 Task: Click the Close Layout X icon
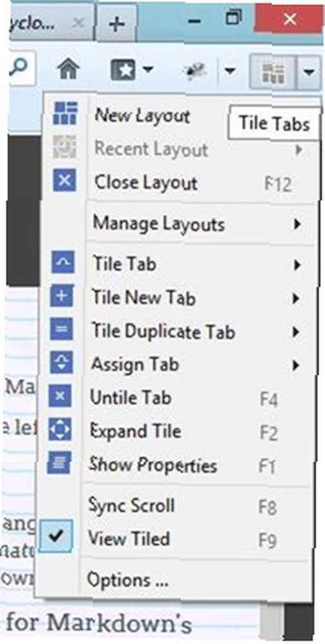64,181
